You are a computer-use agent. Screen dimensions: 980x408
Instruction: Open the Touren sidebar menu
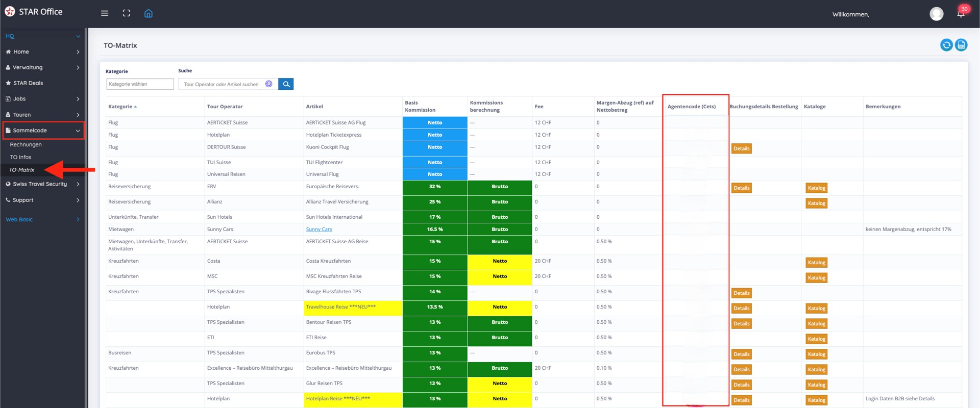[43, 115]
